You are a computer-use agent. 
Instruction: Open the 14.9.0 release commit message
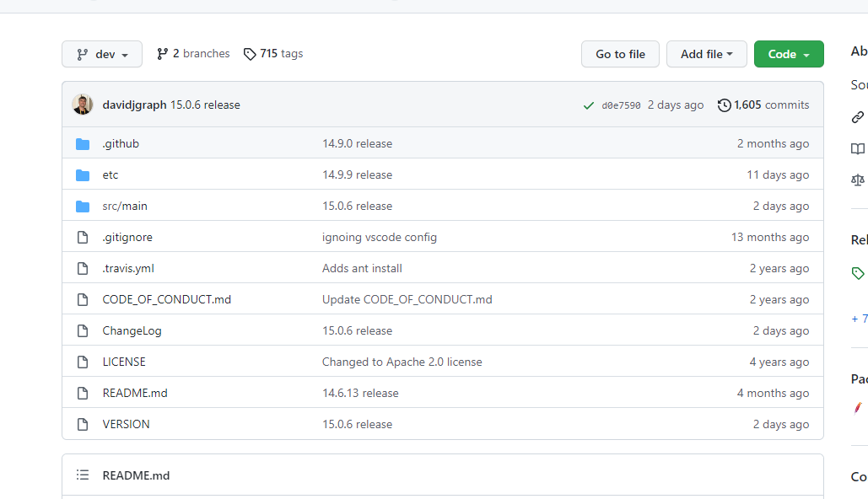point(357,144)
